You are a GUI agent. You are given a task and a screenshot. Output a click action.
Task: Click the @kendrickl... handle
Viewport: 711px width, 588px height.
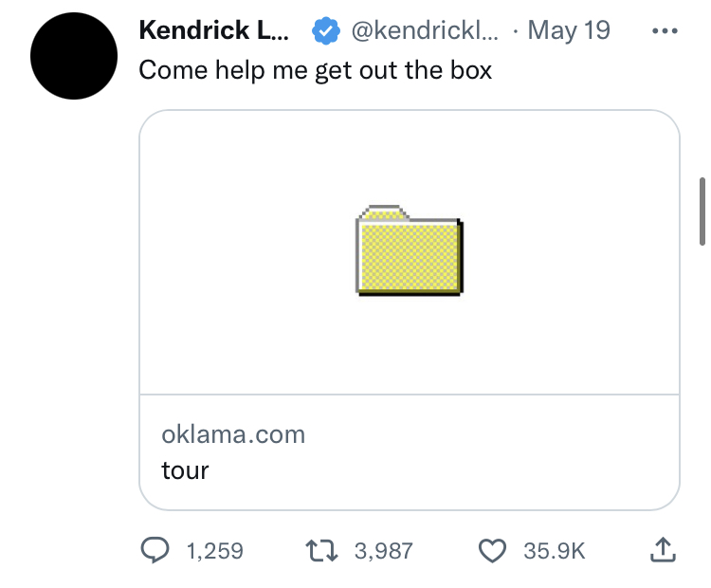coord(425,30)
